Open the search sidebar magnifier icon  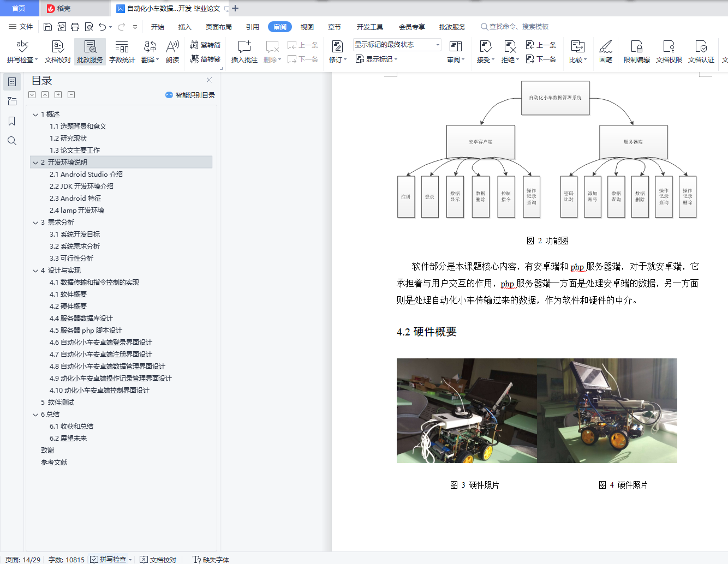tap(12, 141)
